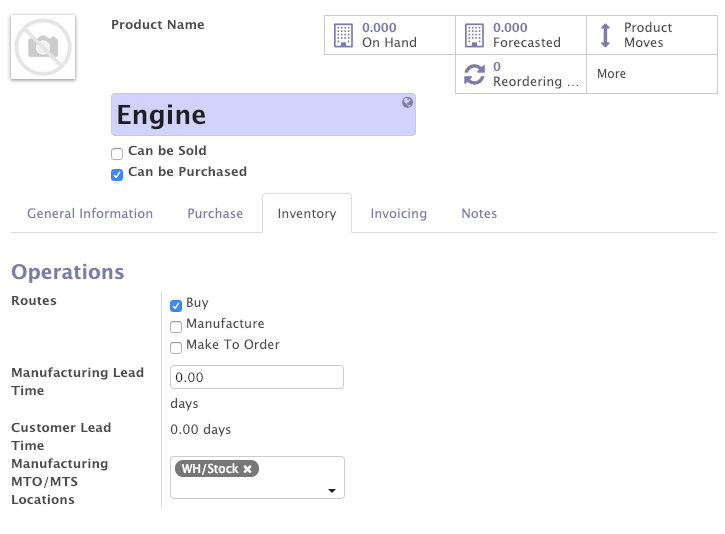Click the Manufacture route label
Image resolution: width=725 pixels, height=534 pixels.
point(225,324)
